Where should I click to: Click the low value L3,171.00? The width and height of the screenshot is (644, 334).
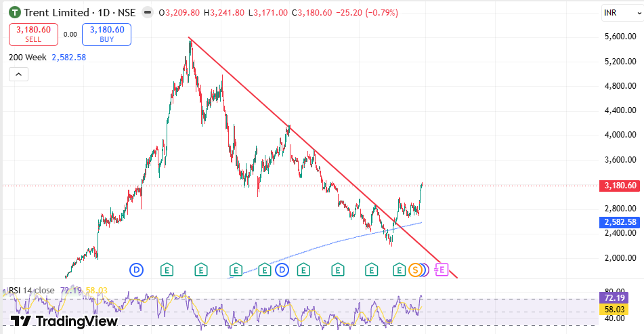pyautogui.click(x=268, y=13)
